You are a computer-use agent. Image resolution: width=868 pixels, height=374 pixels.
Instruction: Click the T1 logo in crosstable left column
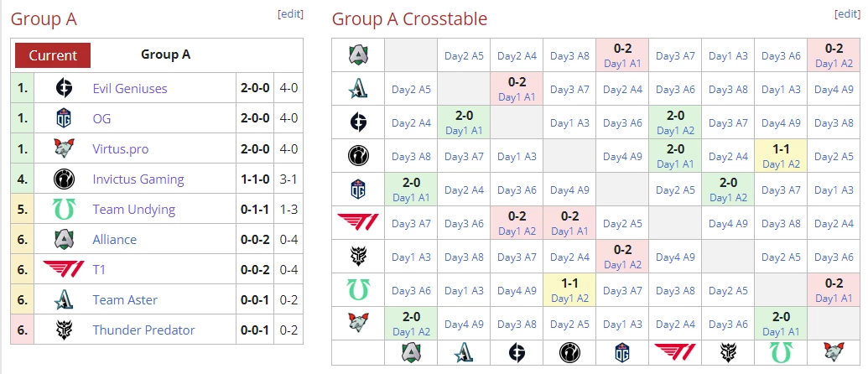[x=358, y=223]
